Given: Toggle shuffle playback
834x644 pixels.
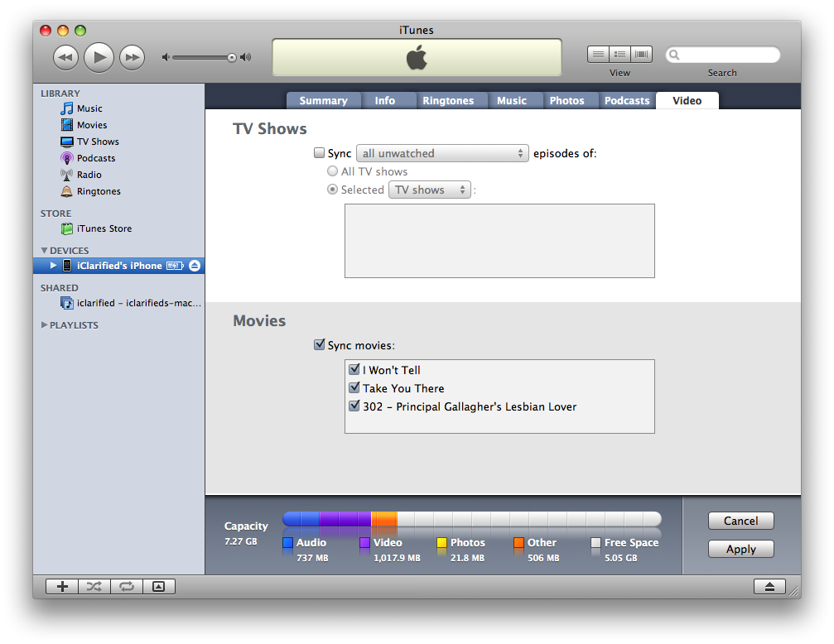Looking at the screenshot, I should point(94,586).
